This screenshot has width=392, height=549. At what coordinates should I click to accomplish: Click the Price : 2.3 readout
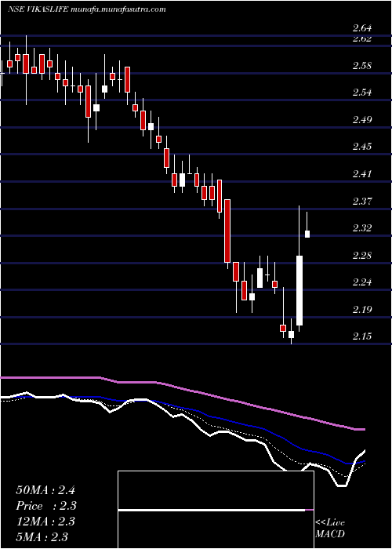[x=46, y=506]
